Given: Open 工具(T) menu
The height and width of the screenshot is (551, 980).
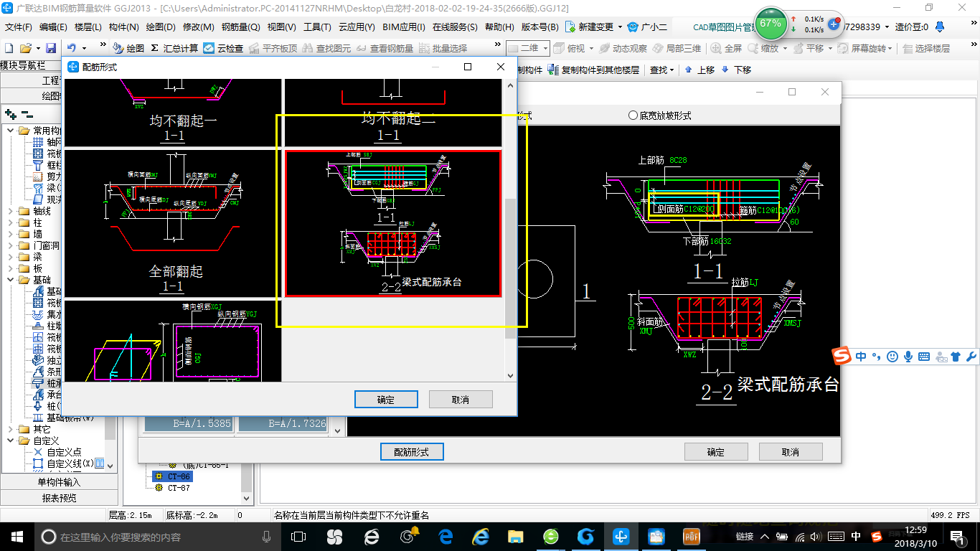Looking at the screenshot, I should coord(317,27).
